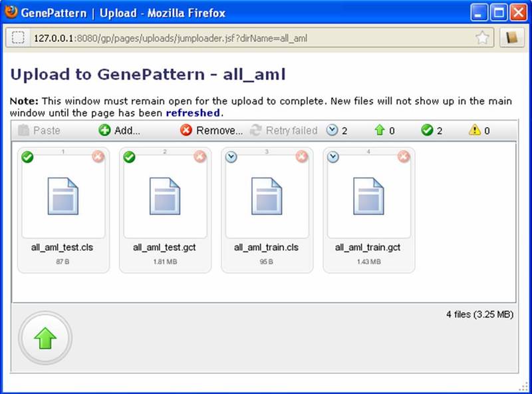Click the Add files button
Image resolution: width=532 pixels, height=394 pixels.
click(120, 130)
